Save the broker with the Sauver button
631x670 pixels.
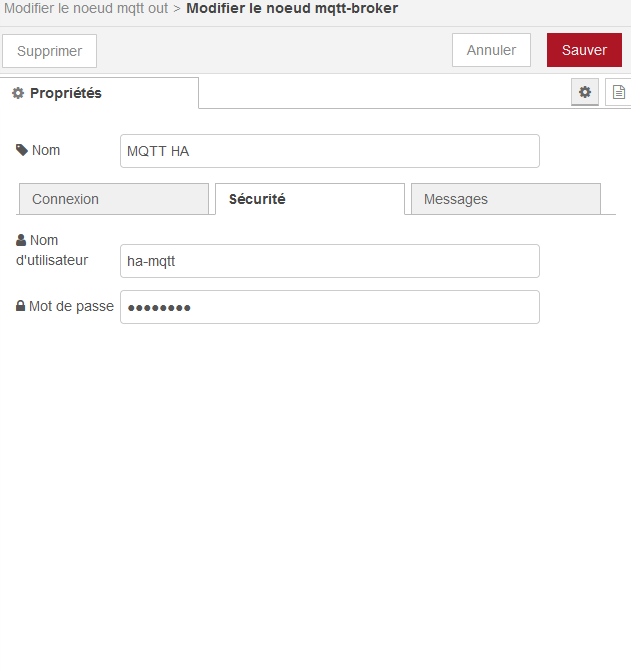tap(584, 50)
